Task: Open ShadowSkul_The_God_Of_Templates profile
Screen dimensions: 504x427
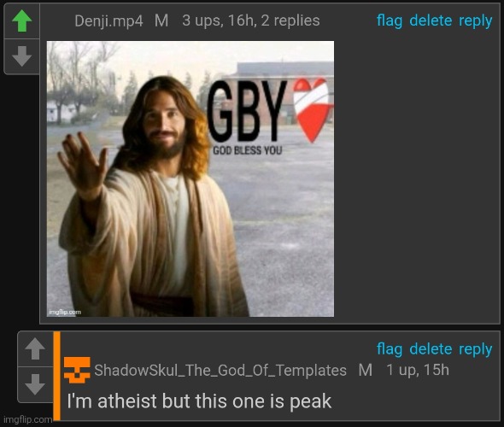Action: (x=220, y=370)
